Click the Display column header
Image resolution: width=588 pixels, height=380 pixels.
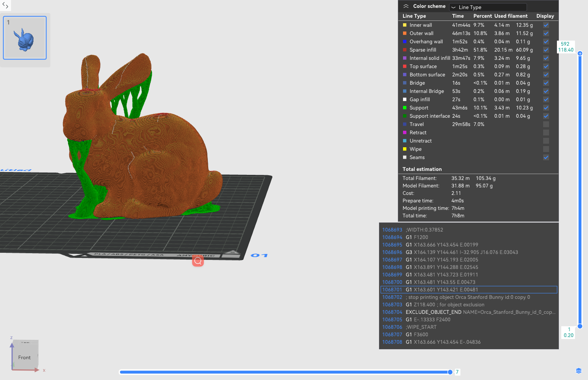pos(545,16)
